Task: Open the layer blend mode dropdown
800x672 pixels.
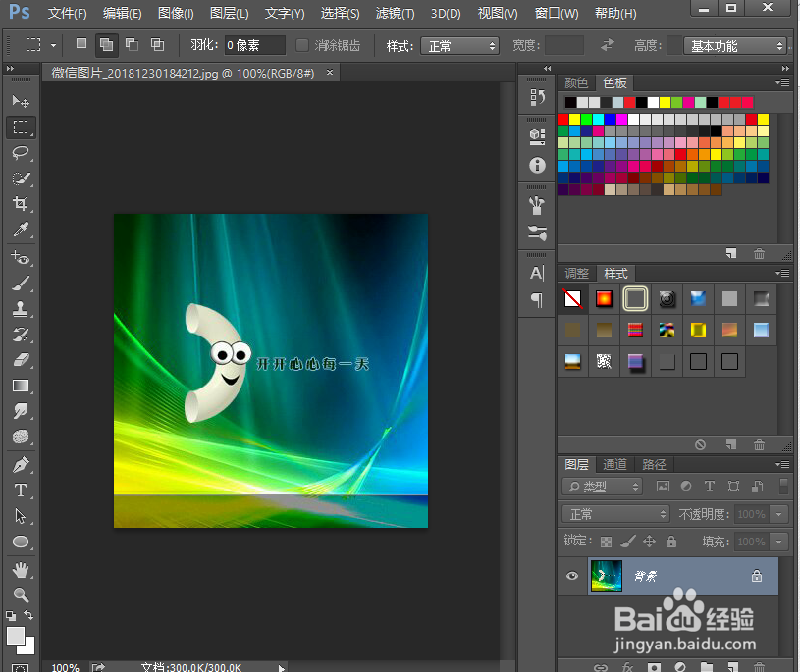Action: click(615, 514)
